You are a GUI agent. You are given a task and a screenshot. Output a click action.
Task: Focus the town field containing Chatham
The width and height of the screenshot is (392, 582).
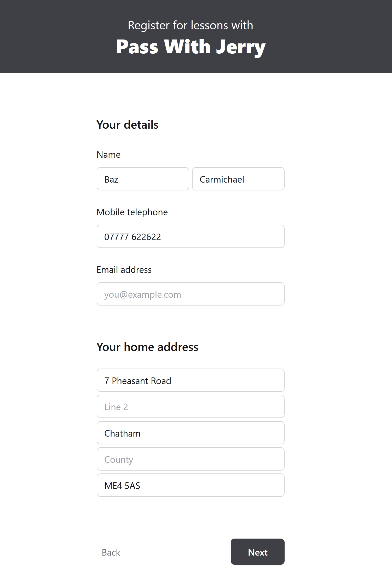pyautogui.click(x=191, y=433)
